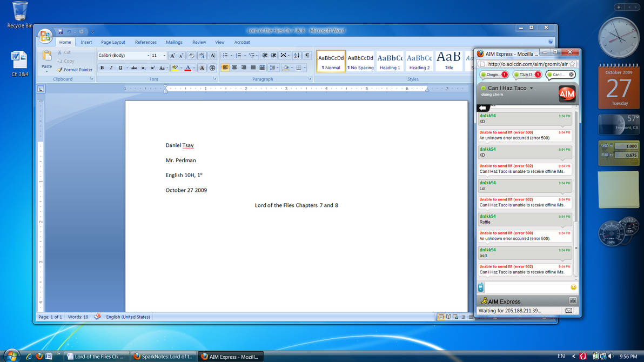Screen dimensions: 644x362
Task: Click the Shrink Font icon
Action: [181, 56]
